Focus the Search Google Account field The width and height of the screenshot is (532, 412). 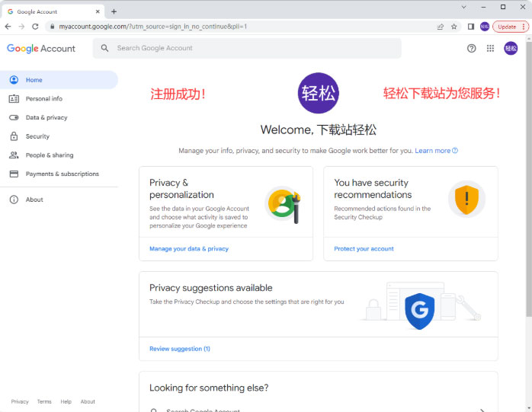pos(247,48)
